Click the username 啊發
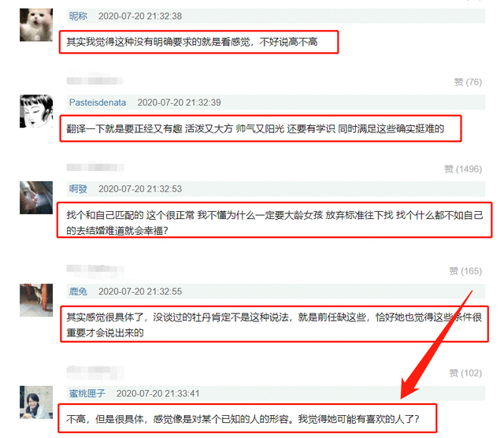Viewport: 504px width, 438px height. (x=78, y=189)
